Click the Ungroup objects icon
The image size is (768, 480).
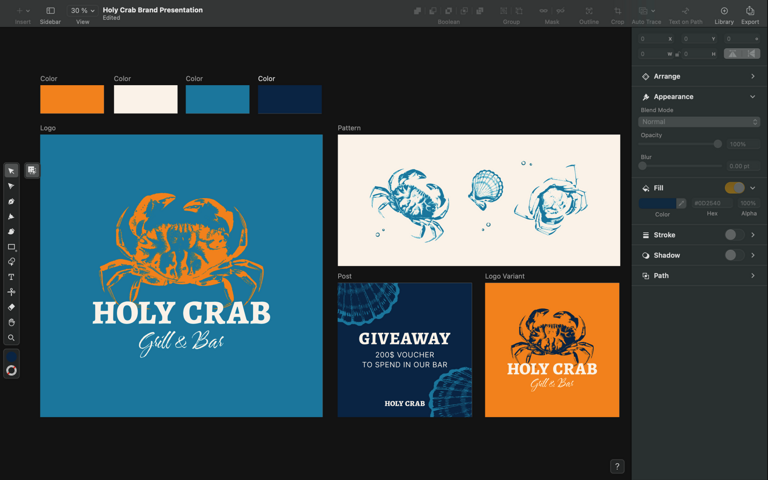coord(519,11)
